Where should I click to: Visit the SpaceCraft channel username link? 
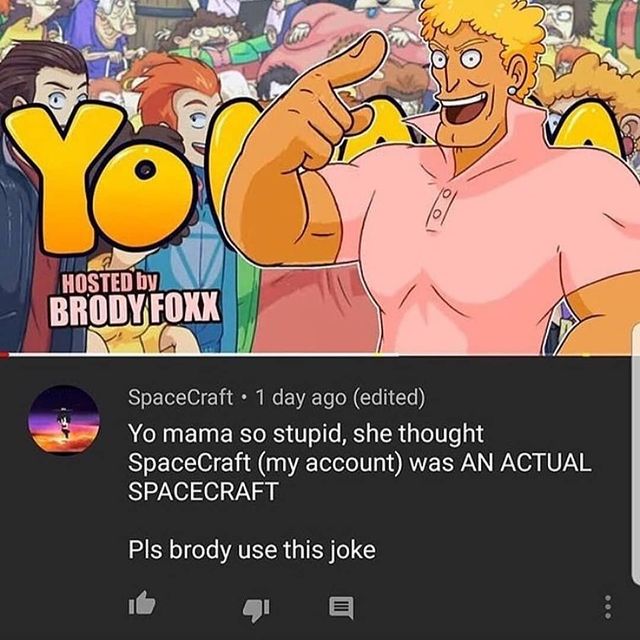pyautogui.click(x=180, y=397)
